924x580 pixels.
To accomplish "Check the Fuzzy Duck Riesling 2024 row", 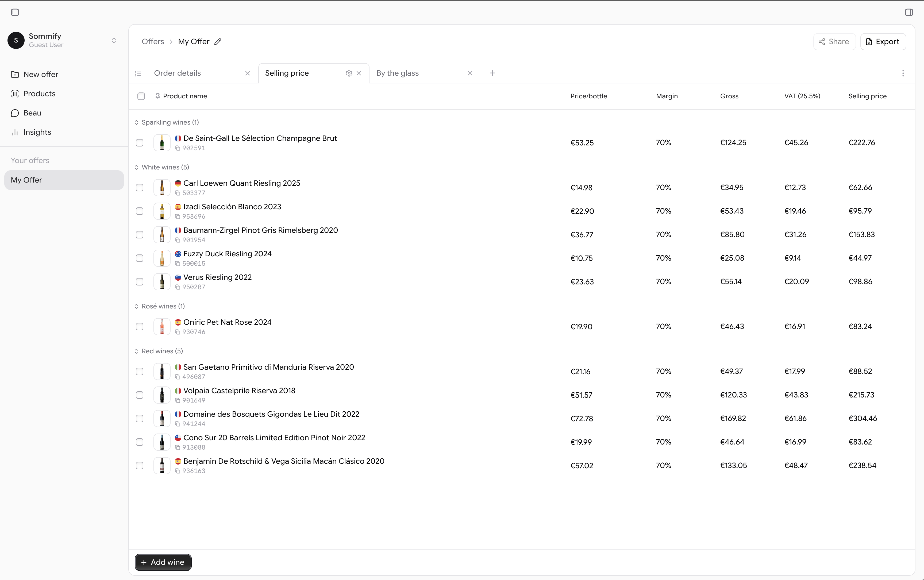I will [140, 258].
